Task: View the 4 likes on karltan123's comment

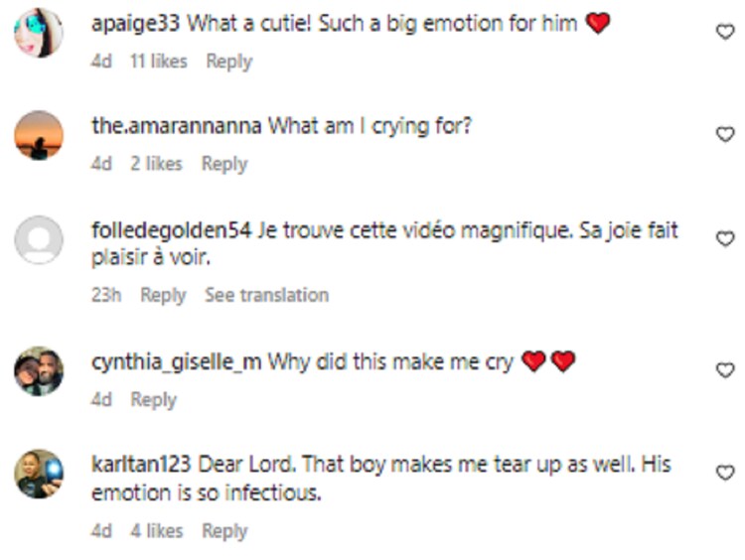Action: pyautogui.click(x=157, y=531)
